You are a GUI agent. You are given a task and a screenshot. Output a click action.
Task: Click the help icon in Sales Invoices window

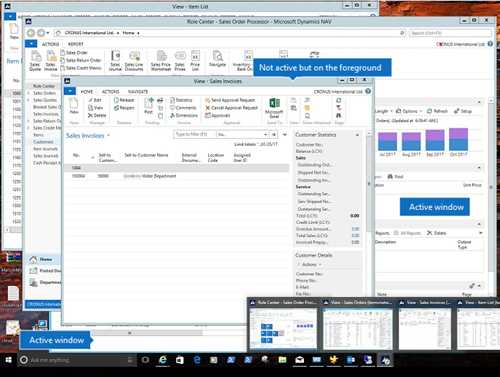point(368,91)
